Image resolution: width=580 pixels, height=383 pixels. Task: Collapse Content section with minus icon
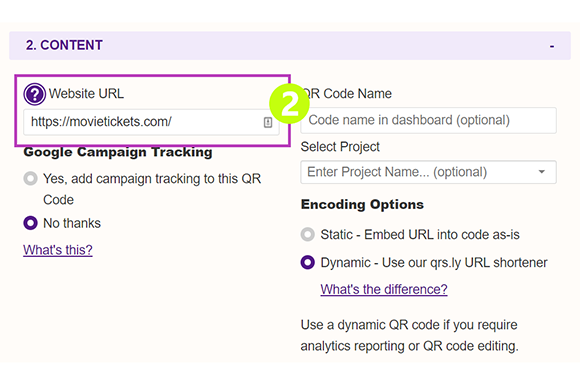coord(552,46)
